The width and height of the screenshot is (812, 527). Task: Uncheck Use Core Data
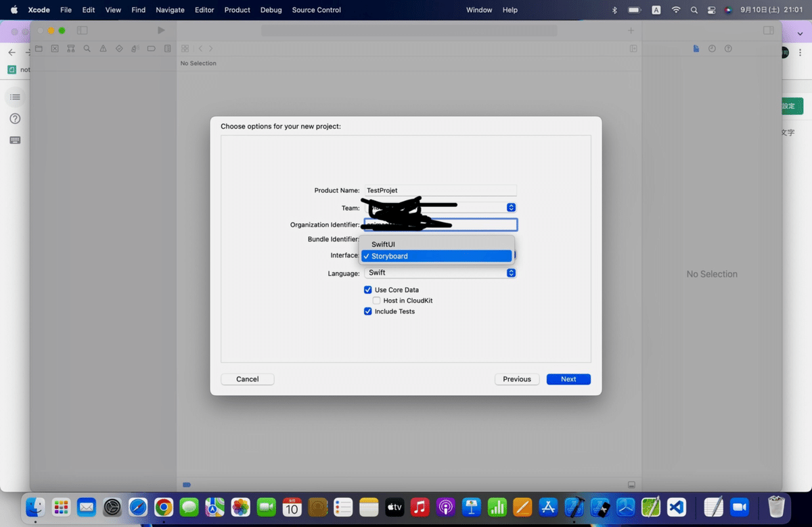pos(368,290)
